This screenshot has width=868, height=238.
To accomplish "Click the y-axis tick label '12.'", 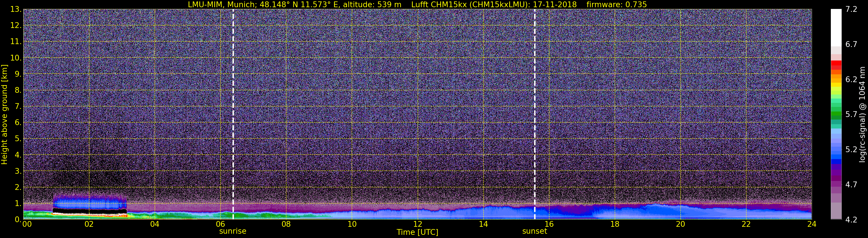I will coord(16,26).
